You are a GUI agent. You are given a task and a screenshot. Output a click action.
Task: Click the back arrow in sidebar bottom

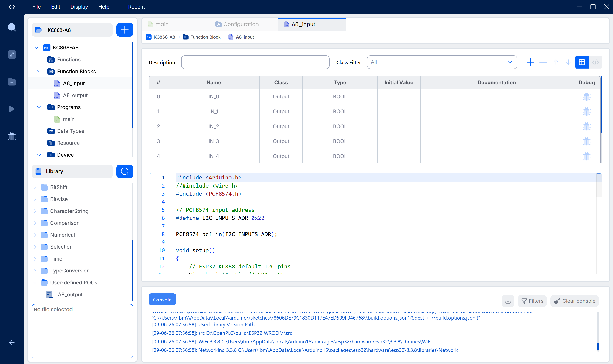point(12,342)
